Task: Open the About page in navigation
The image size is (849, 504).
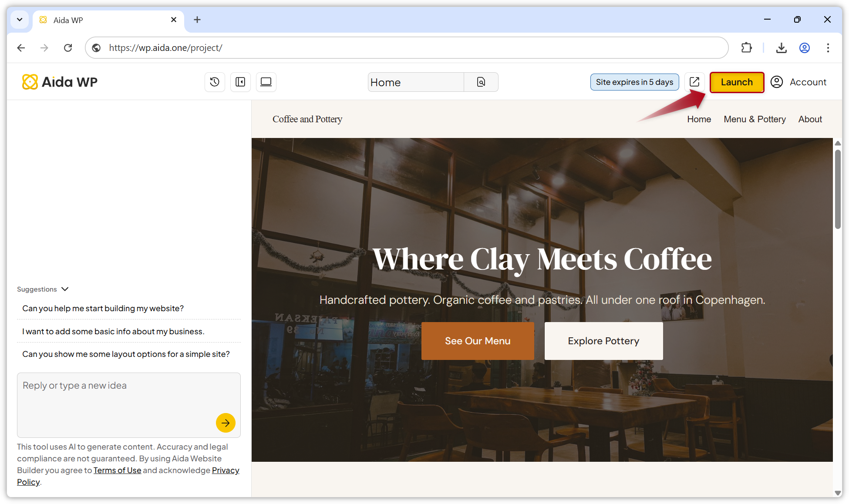Action: pyautogui.click(x=810, y=119)
